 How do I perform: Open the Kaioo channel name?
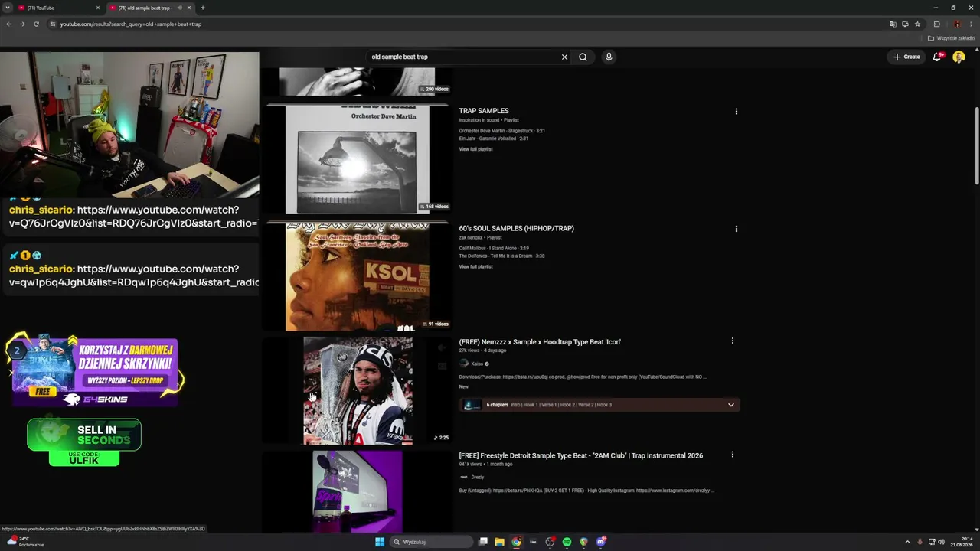tap(477, 364)
